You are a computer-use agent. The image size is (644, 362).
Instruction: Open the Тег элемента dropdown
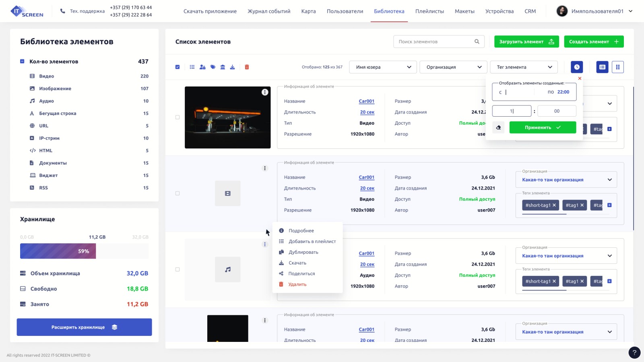[x=524, y=67]
